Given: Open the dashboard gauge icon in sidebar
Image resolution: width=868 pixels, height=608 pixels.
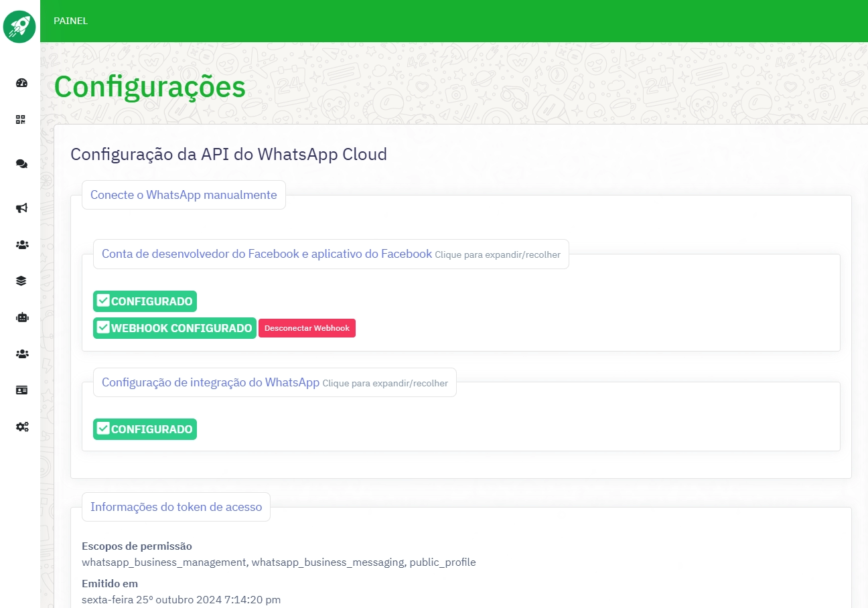Looking at the screenshot, I should coord(21,83).
